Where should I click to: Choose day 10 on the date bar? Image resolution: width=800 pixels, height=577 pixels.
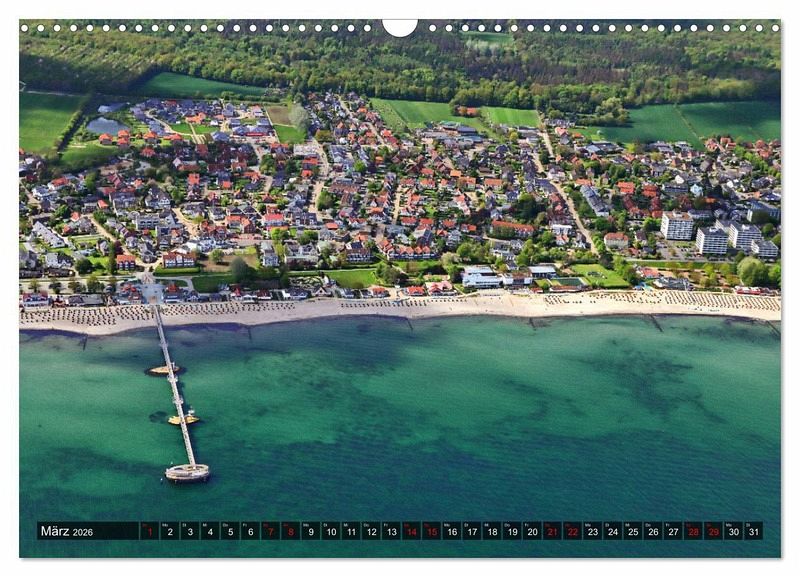tap(330, 531)
